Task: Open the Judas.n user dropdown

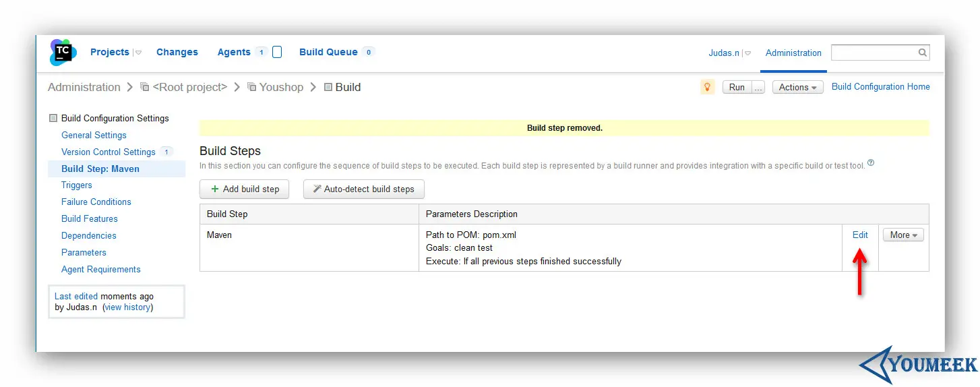Action: [x=747, y=53]
